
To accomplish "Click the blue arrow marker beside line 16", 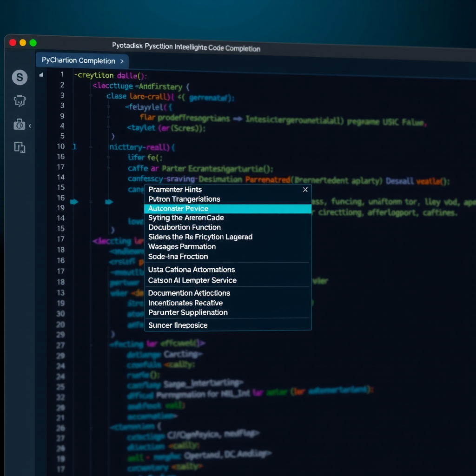I will tap(74, 201).
